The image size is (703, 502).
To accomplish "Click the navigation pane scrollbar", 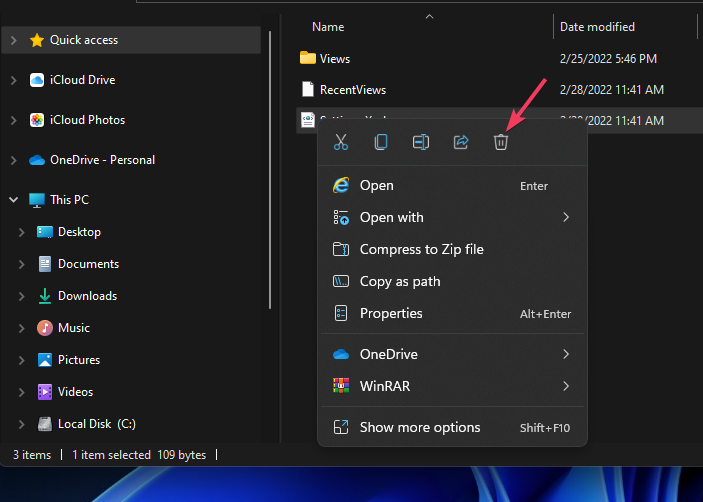I will tap(270, 170).
